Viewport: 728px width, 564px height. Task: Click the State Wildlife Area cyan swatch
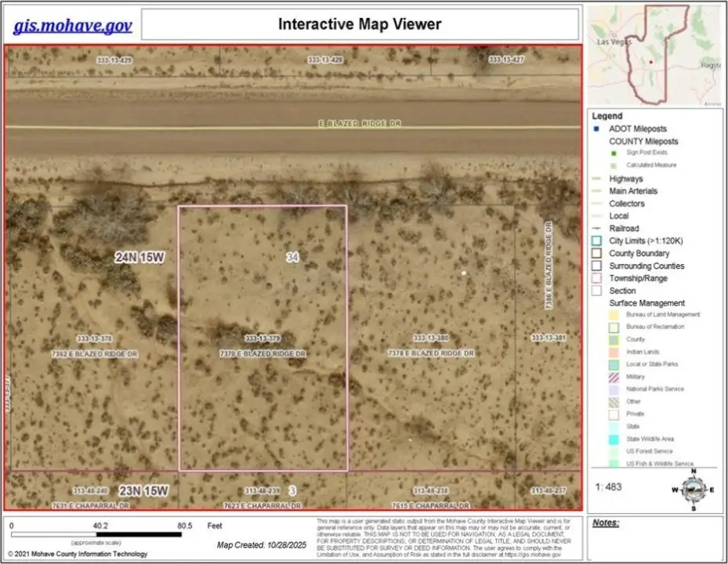pyautogui.click(x=615, y=439)
